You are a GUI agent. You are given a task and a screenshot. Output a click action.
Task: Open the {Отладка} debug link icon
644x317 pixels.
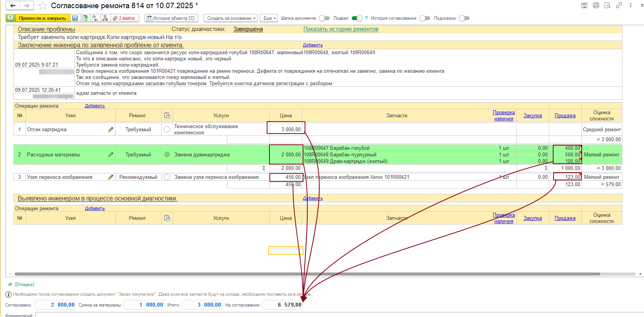10,284
